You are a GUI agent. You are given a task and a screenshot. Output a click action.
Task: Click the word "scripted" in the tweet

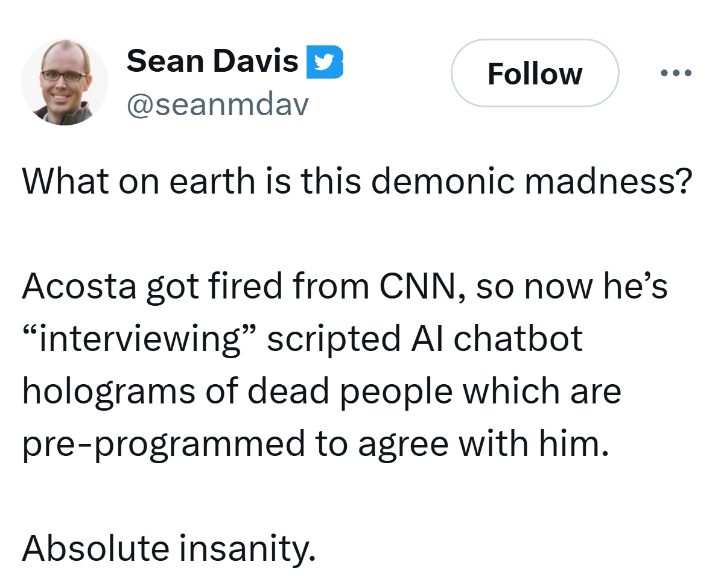tap(333, 339)
